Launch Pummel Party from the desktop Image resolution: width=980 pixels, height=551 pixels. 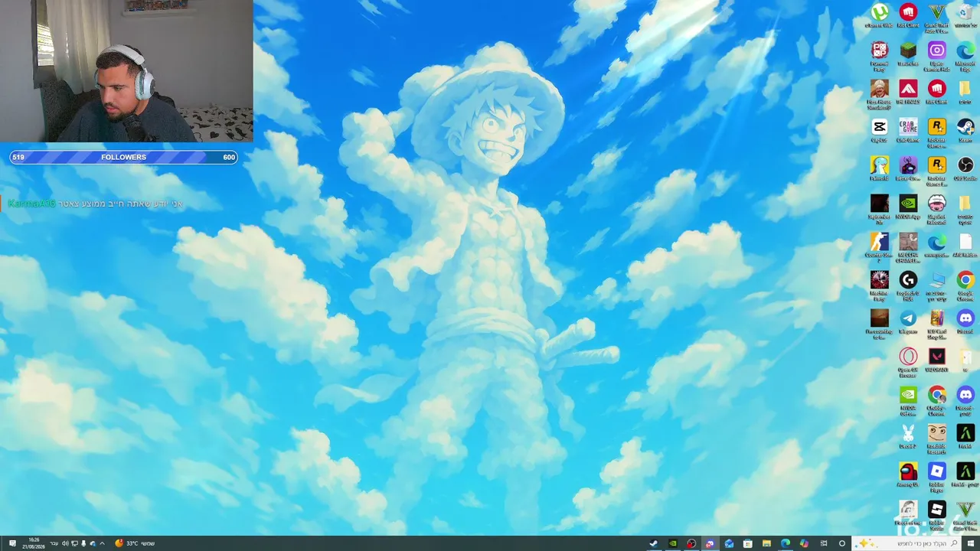[879, 55]
